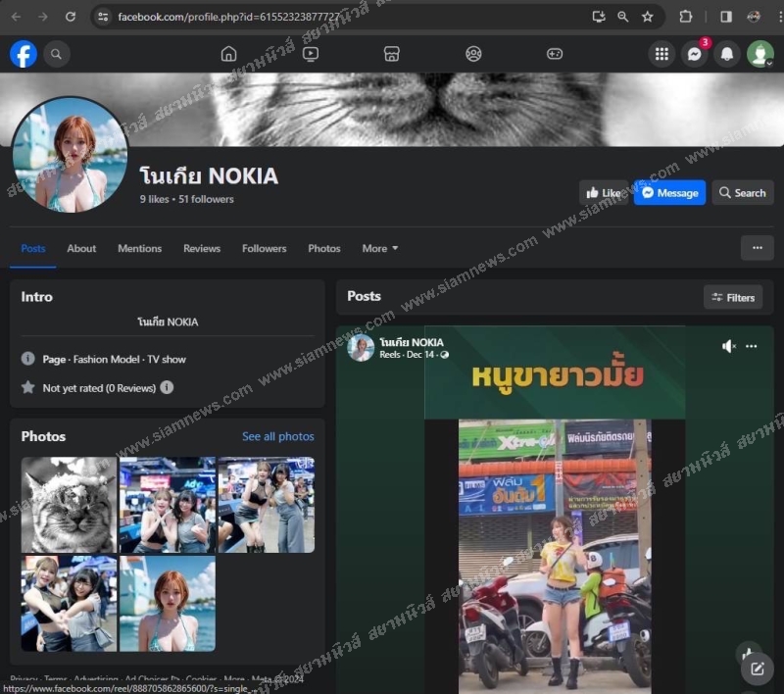Open the bottom left photo thumbnail
The height and width of the screenshot is (694, 784).
click(x=69, y=604)
